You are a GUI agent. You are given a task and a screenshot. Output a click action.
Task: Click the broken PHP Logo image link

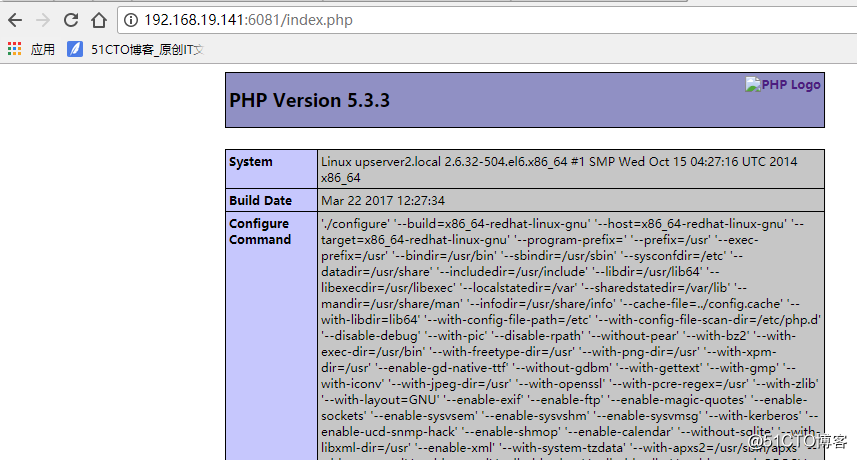(783, 85)
